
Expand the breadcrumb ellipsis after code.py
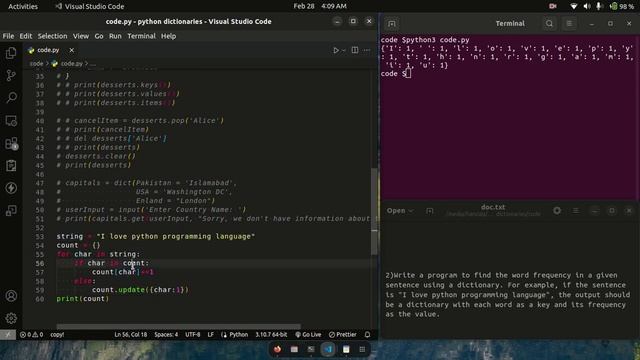93,64
